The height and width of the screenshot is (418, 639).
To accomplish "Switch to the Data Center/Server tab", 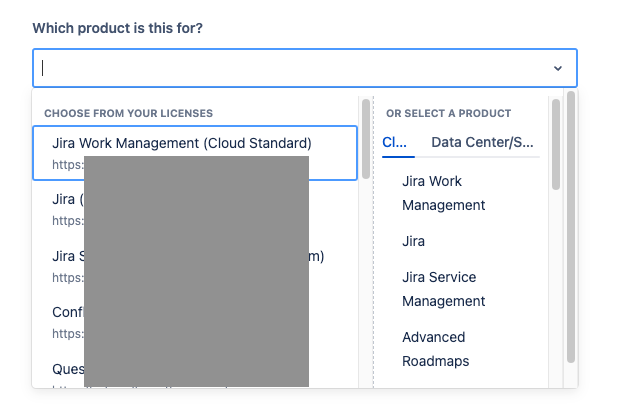I will pos(482,142).
